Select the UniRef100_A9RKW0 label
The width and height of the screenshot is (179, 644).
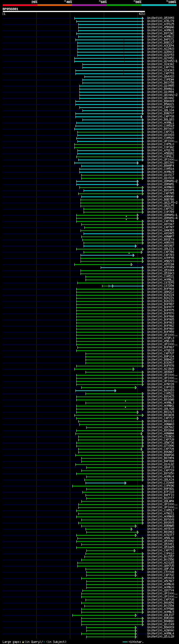[x=161, y=197]
